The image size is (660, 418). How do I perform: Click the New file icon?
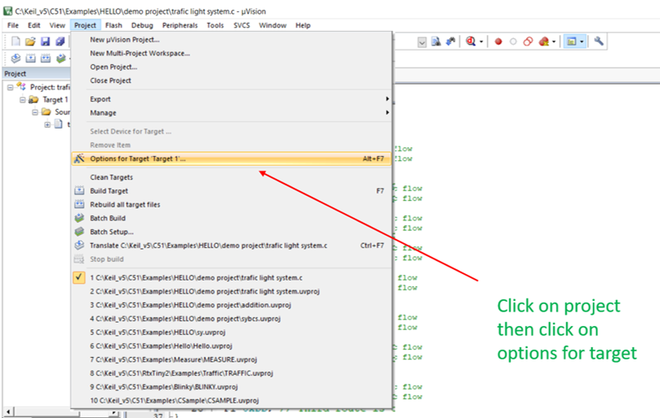coord(16,41)
